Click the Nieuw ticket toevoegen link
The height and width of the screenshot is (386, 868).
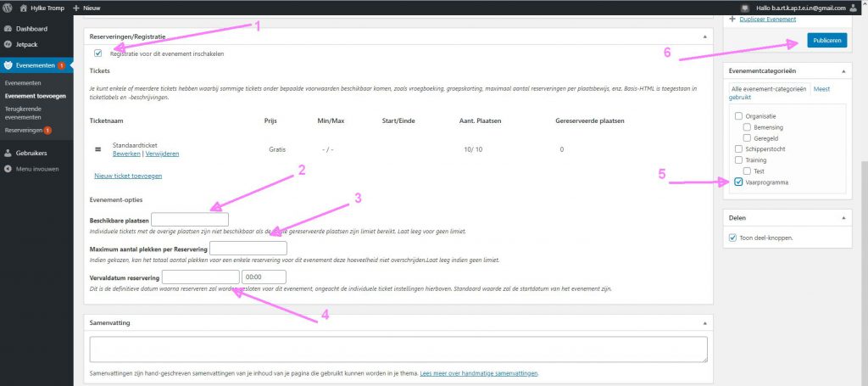(128, 176)
